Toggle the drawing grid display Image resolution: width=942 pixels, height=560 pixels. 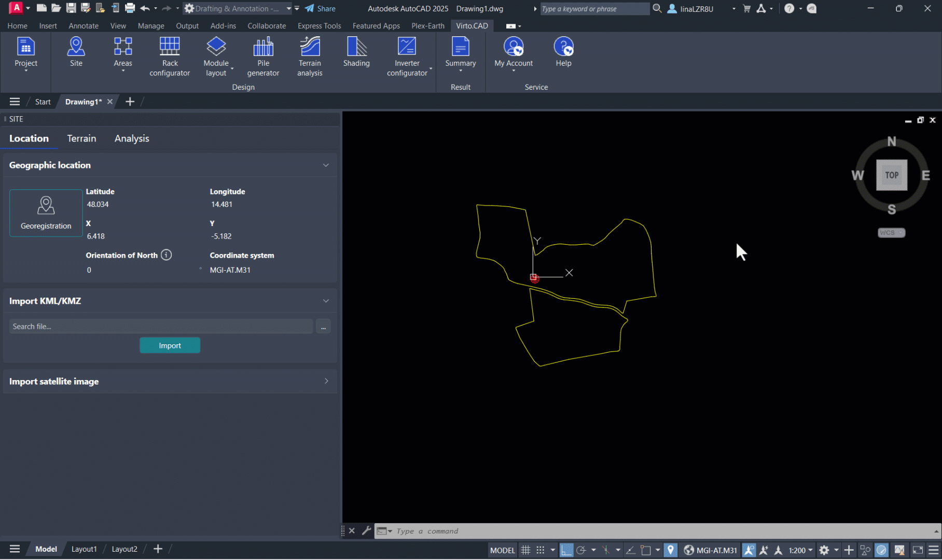click(525, 550)
